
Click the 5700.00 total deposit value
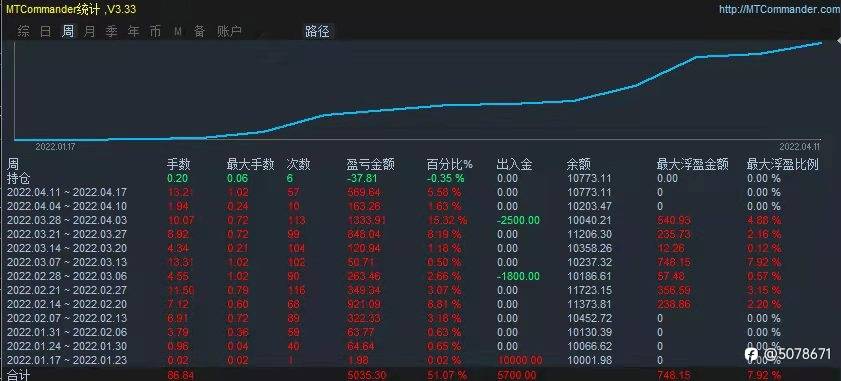tap(517, 376)
